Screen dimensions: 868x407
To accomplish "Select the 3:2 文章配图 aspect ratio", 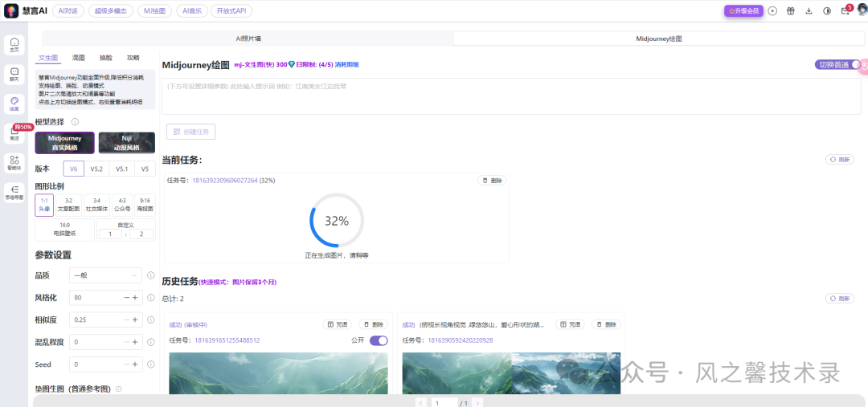I will [x=68, y=206].
